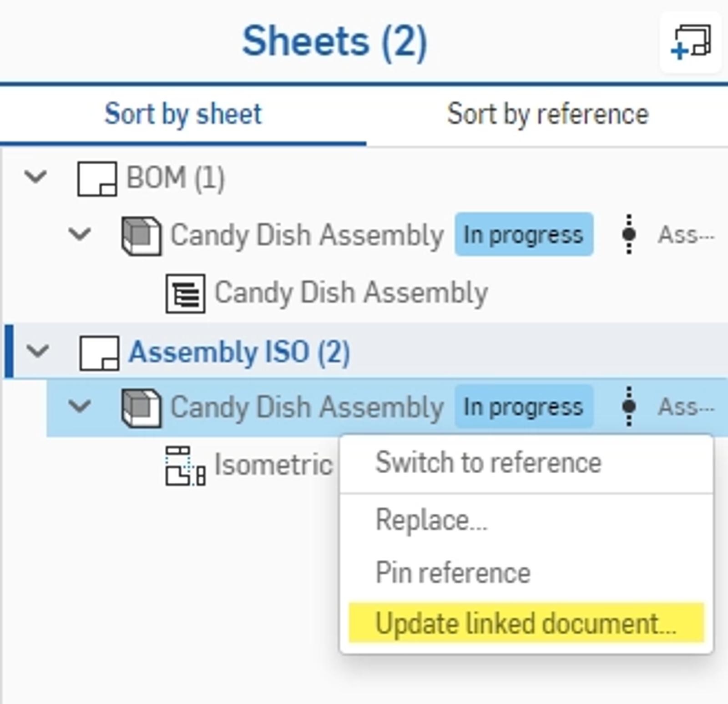Click version graph icon in BOM's assembly row

point(629,234)
